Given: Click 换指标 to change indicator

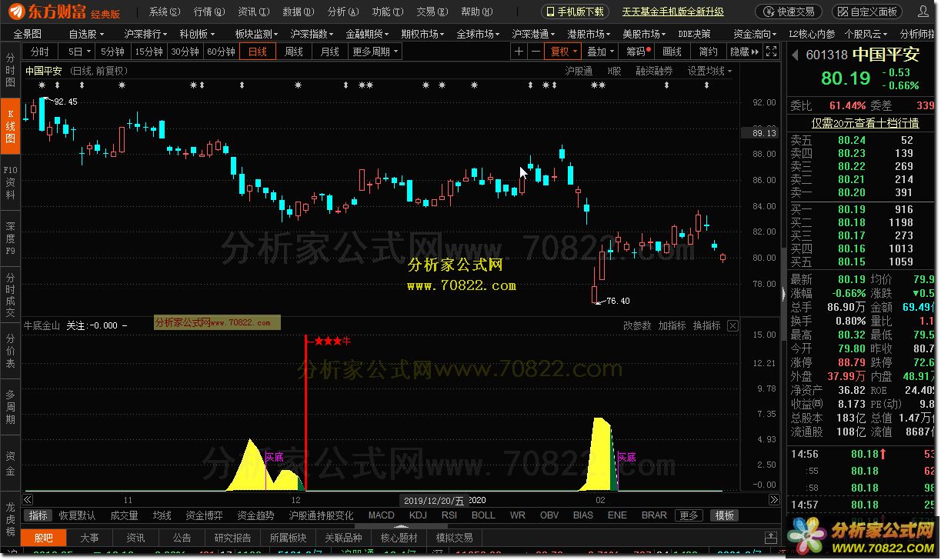Looking at the screenshot, I should (706, 326).
